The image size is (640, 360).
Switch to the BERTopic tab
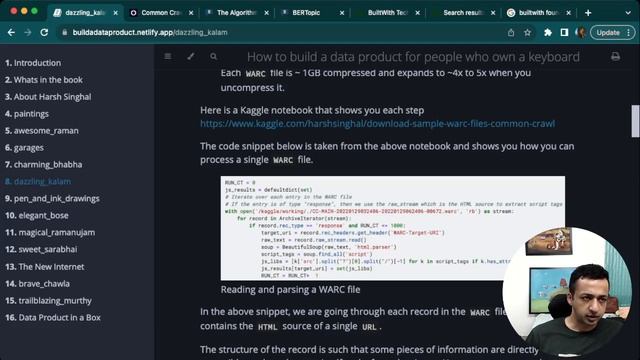312,13
